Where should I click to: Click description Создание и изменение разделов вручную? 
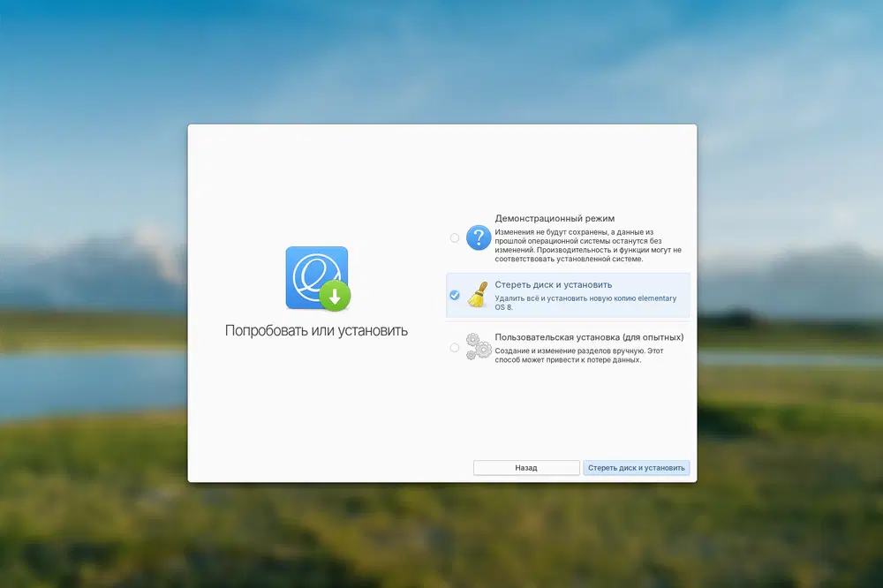pos(579,355)
